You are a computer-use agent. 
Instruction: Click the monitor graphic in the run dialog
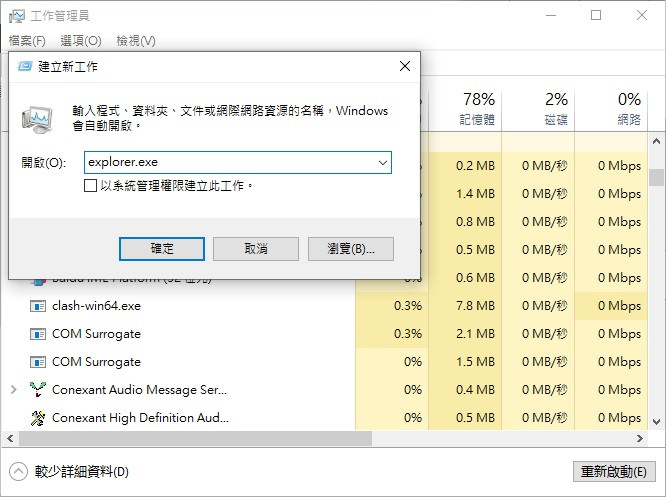coord(37,119)
